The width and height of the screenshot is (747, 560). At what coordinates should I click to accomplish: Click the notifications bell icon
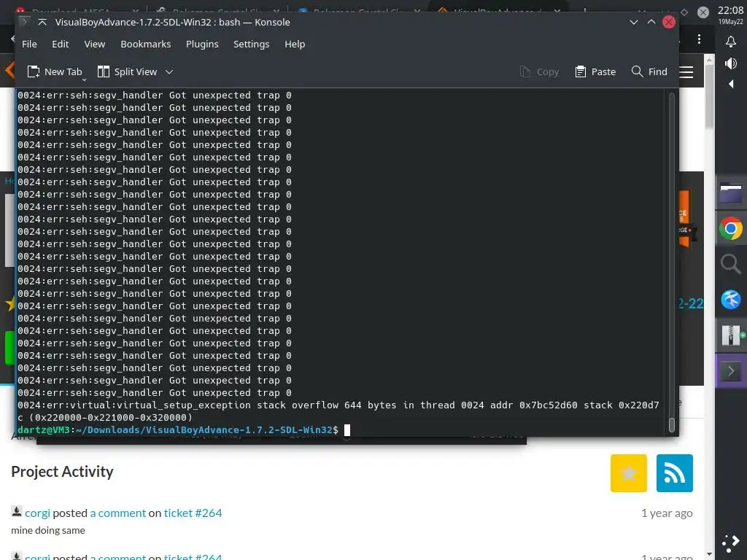tap(731, 42)
